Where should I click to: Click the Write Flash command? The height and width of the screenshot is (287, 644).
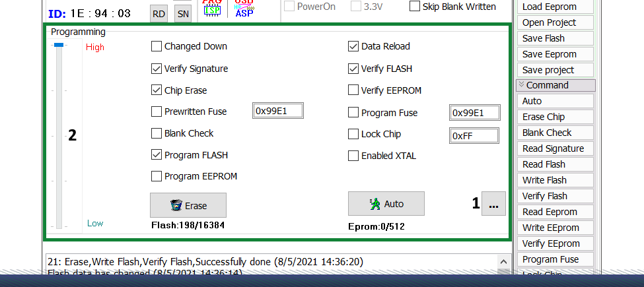544,180
